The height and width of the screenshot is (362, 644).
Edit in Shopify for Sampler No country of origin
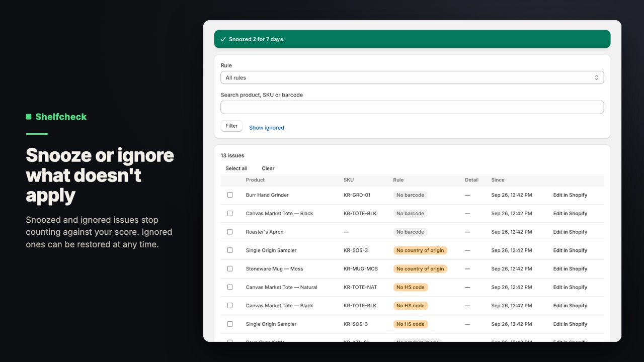570,250
